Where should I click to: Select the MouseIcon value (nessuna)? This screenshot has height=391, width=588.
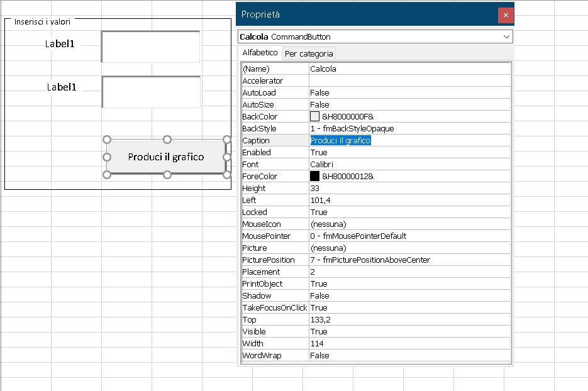409,224
